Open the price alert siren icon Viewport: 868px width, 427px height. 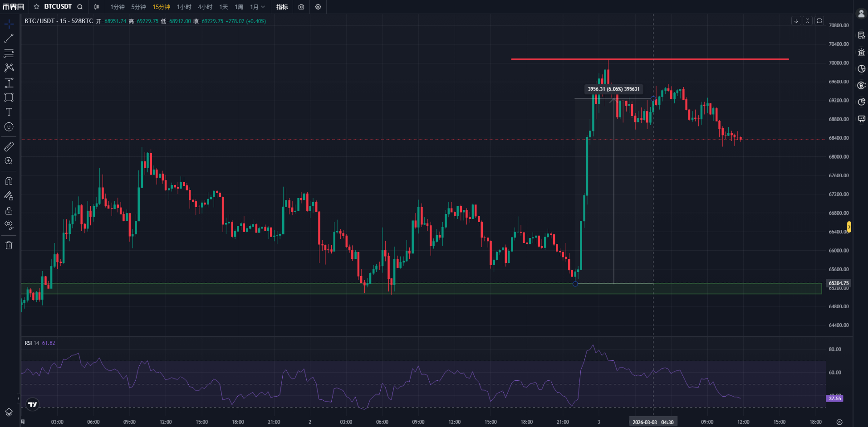tap(861, 52)
